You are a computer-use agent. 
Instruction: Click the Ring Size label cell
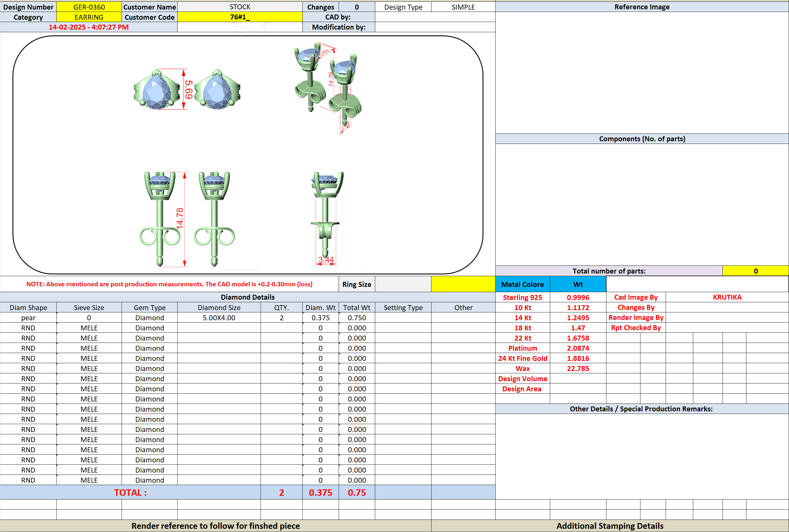pyautogui.click(x=357, y=284)
